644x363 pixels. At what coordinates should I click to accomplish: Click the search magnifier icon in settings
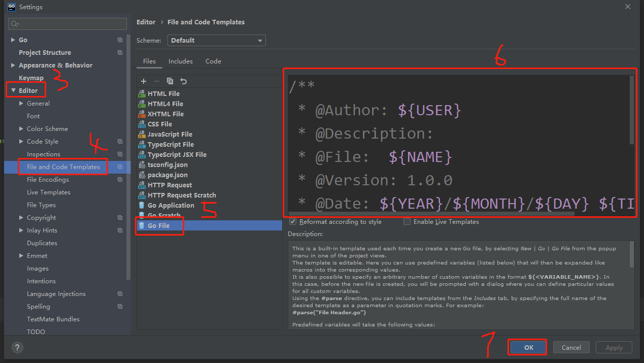pyautogui.click(x=15, y=24)
